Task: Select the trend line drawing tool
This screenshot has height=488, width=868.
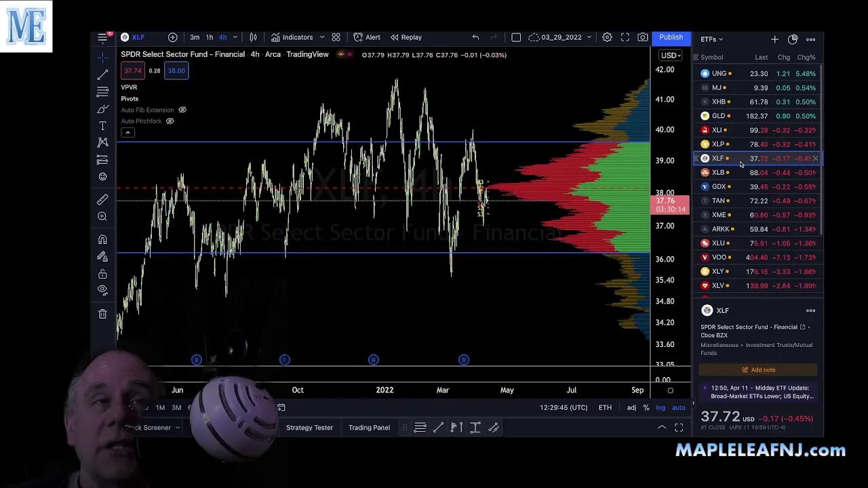Action: pos(102,75)
